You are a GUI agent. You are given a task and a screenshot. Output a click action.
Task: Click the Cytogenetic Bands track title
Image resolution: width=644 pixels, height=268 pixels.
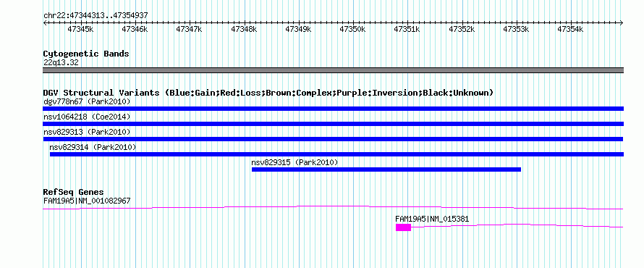click(86, 54)
